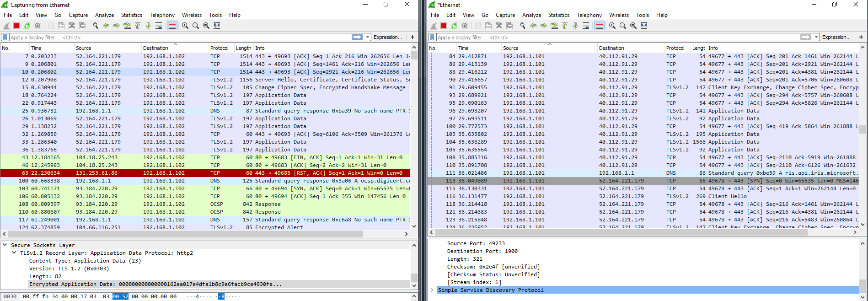Open the File menu in *Ethernet window
The height and width of the screenshot is (301, 868).
click(x=435, y=15)
